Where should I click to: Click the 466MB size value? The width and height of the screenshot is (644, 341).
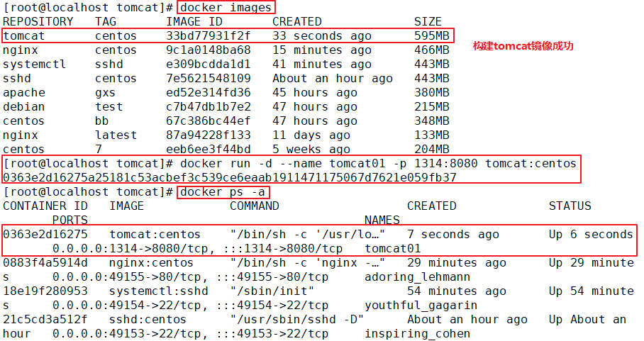point(432,50)
